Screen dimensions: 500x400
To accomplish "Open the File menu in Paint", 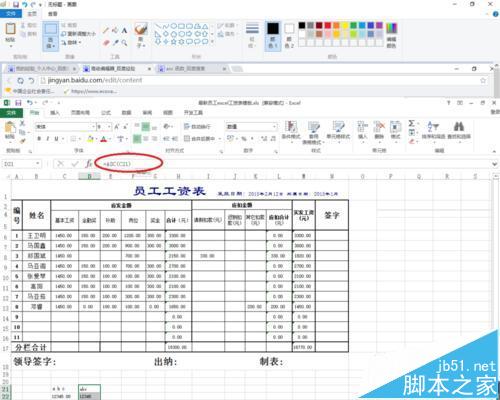I will click(11, 14).
